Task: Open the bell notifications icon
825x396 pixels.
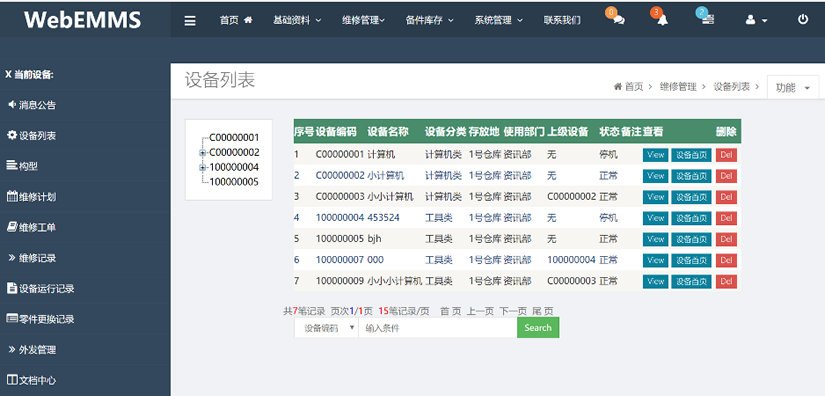Action: click(663, 20)
